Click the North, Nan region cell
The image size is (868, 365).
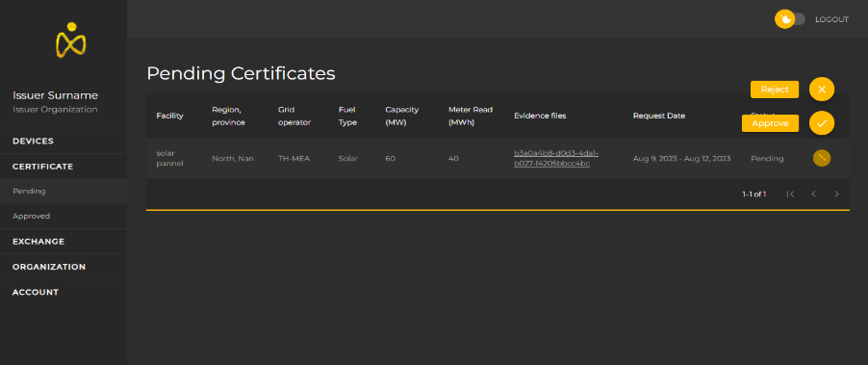(x=233, y=158)
